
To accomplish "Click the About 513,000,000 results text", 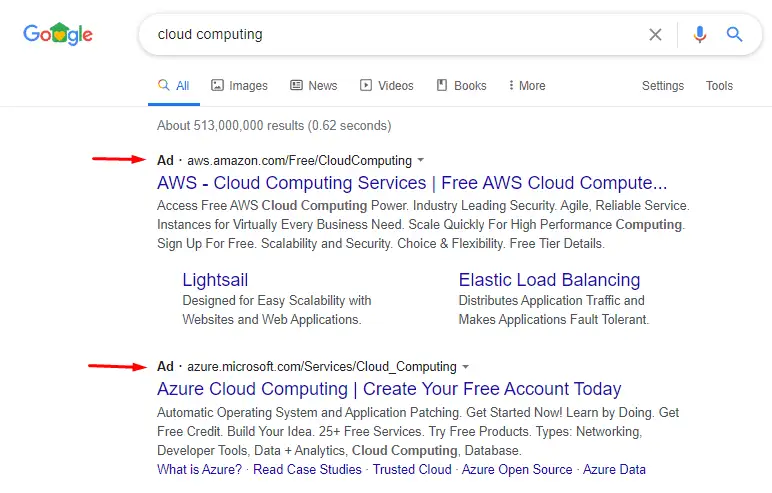I will coord(274,126).
